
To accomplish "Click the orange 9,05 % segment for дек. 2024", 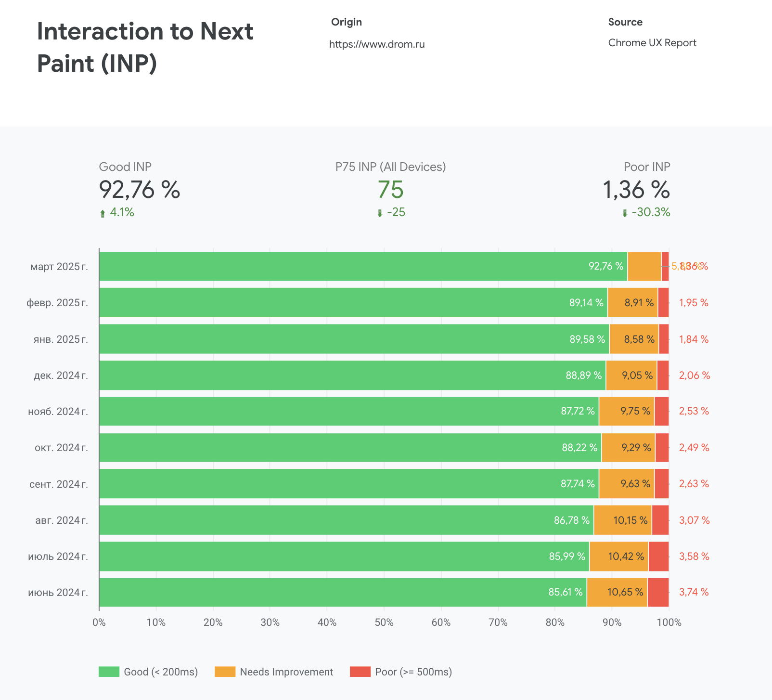I will pos(631,375).
